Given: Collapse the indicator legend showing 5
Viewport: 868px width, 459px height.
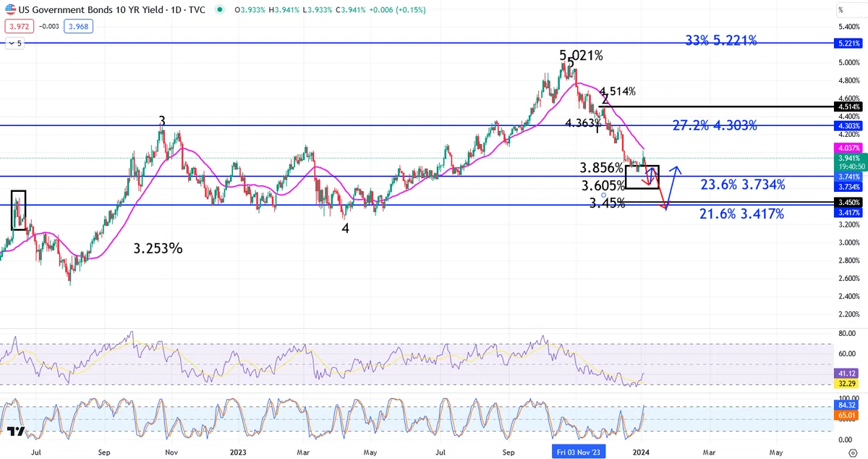Looking at the screenshot, I should point(15,43).
